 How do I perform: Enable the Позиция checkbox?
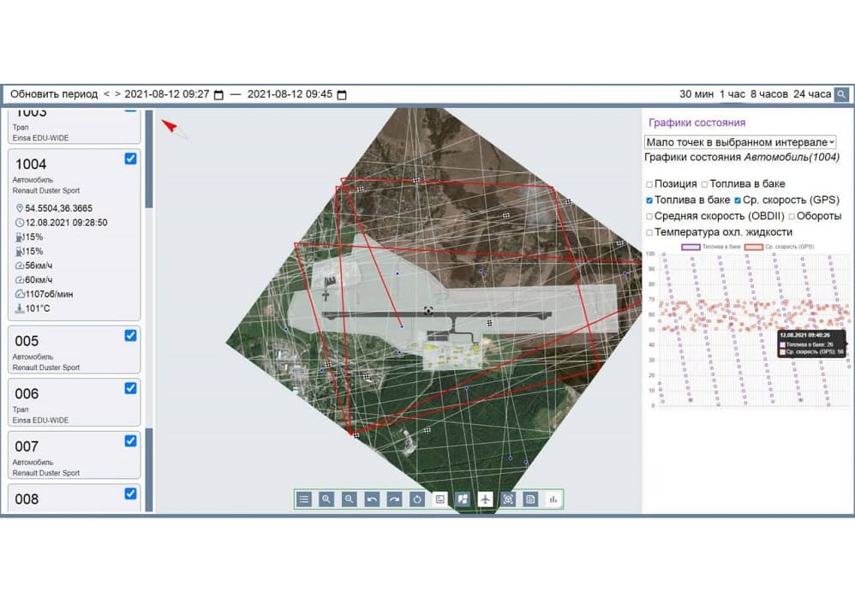[649, 184]
